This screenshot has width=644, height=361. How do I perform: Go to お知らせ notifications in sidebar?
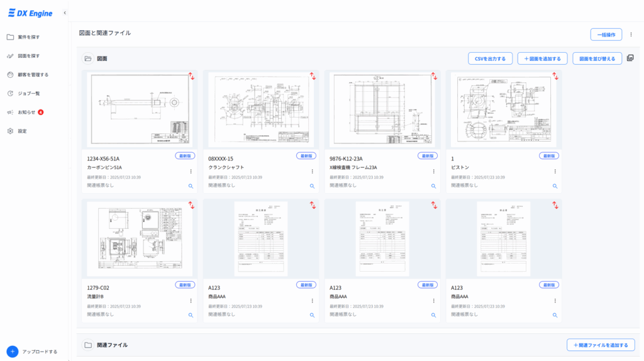(26, 112)
